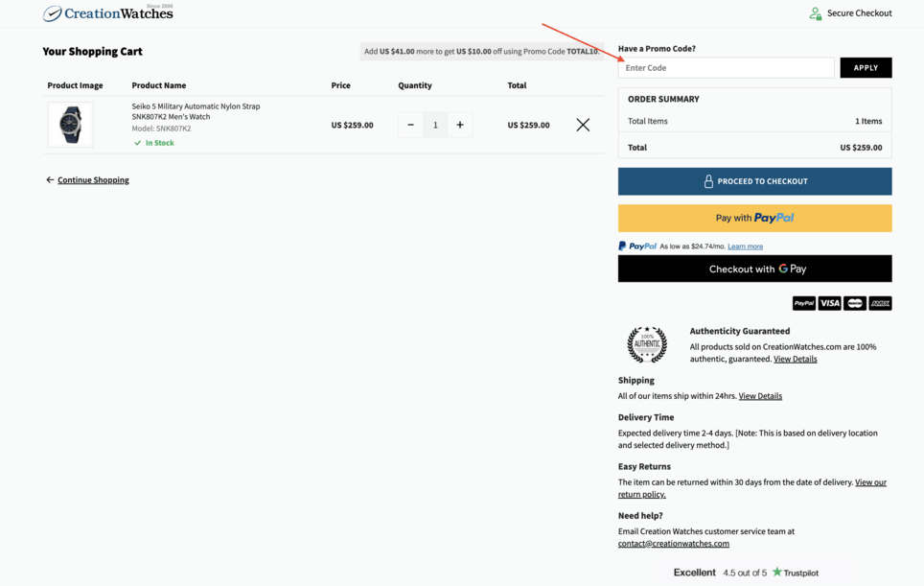Open the Trustpilot rating widget
The image size is (924, 586).
point(746,573)
